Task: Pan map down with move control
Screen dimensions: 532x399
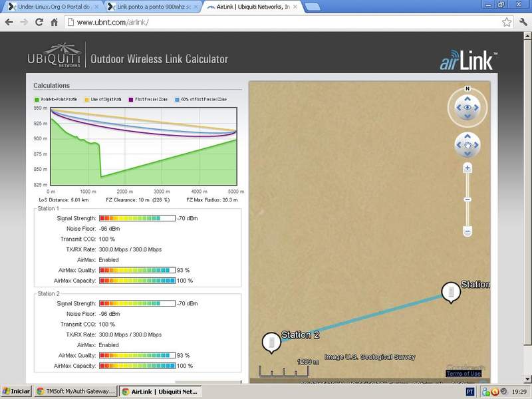Action: click(x=467, y=154)
